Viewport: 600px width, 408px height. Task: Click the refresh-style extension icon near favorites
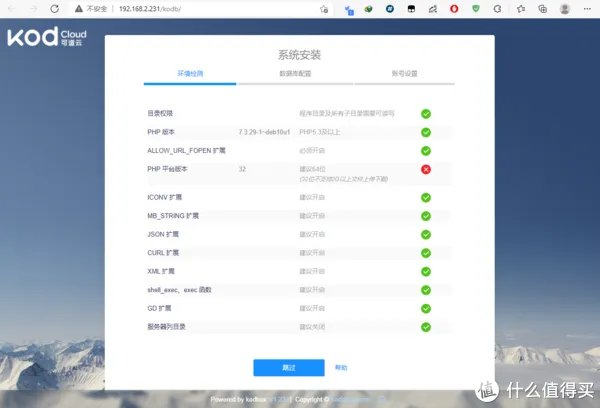pos(497,8)
